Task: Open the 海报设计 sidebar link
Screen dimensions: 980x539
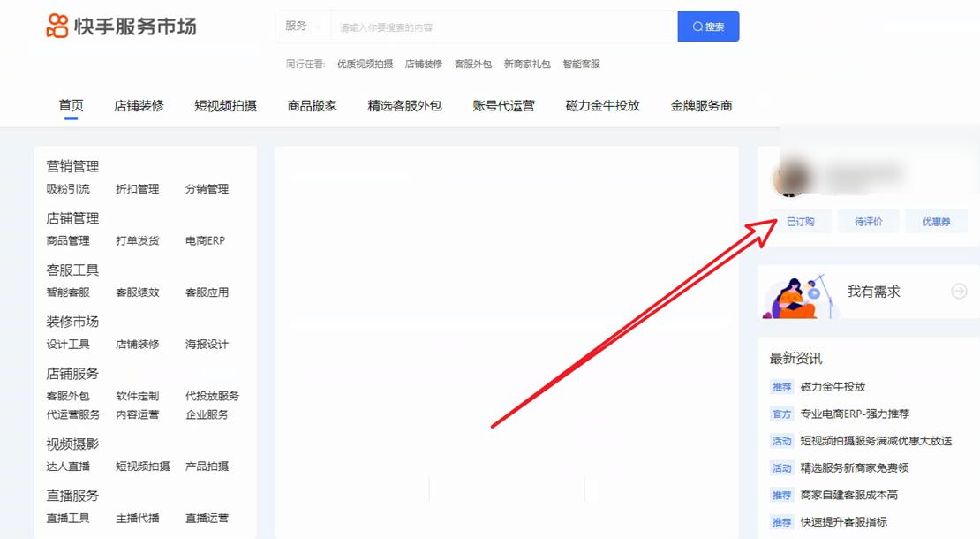Action: pyautogui.click(x=207, y=345)
